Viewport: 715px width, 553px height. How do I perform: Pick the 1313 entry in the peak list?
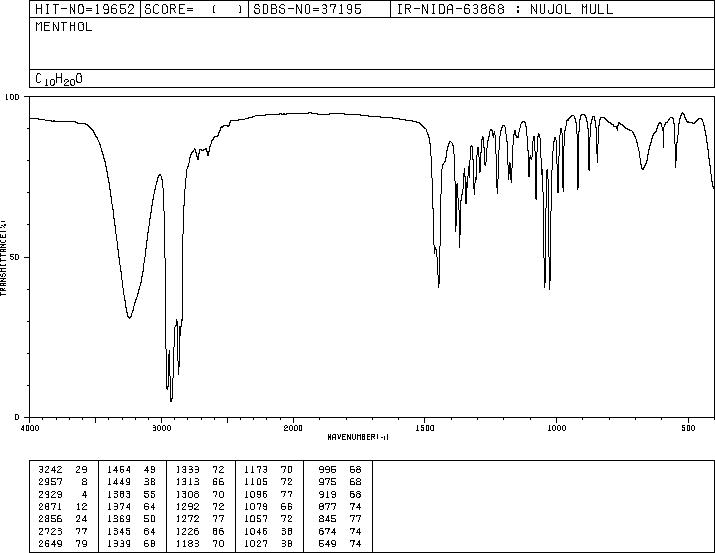[x=187, y=481]
